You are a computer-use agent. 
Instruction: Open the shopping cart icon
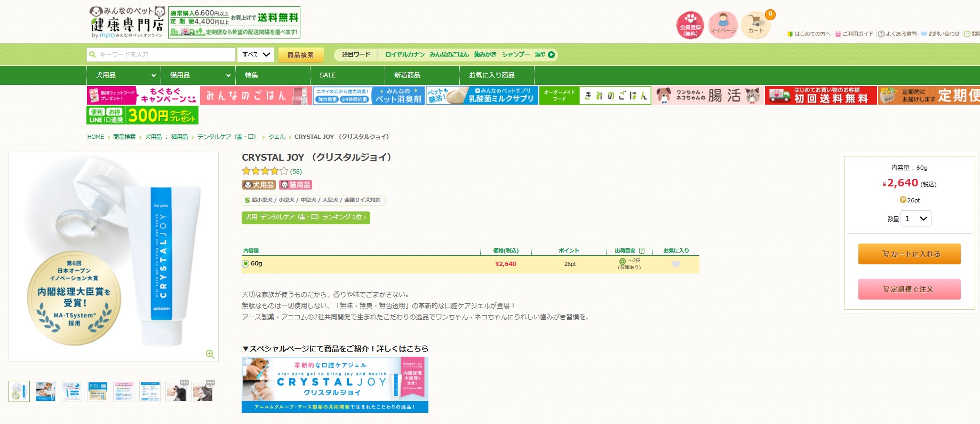(x=756, y=25)
